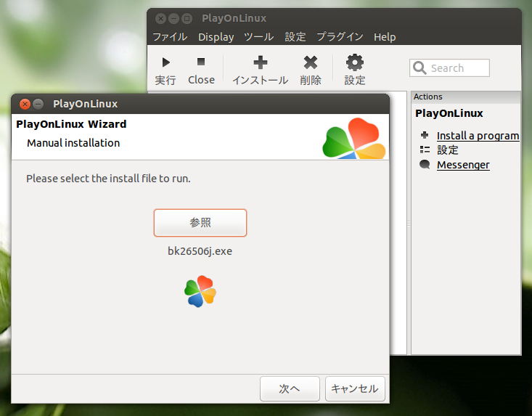Click the 'Manual installation' subtitle
532x416 pixels.
[73, 143]
